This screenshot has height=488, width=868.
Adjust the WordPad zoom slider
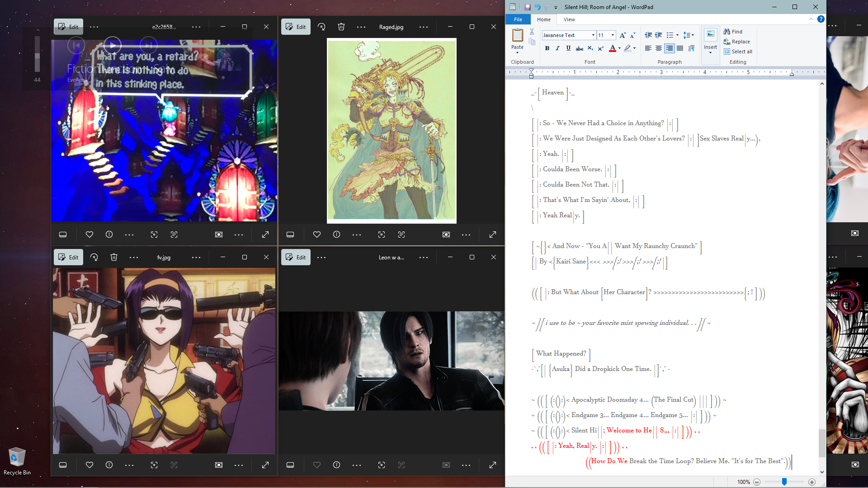784,482
